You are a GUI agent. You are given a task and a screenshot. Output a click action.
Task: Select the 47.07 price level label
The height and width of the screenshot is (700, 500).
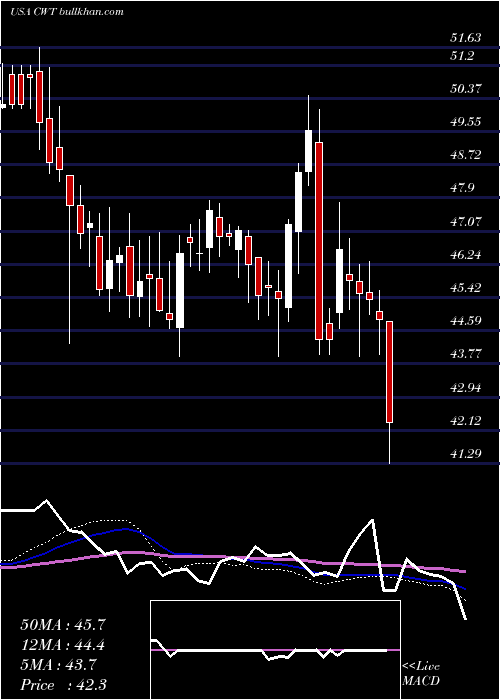[x=466, y=221]
